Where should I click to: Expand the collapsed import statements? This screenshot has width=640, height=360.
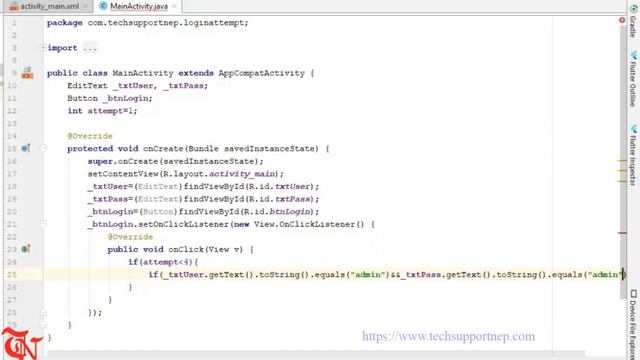pyautogui.click(x=42, y=48)
